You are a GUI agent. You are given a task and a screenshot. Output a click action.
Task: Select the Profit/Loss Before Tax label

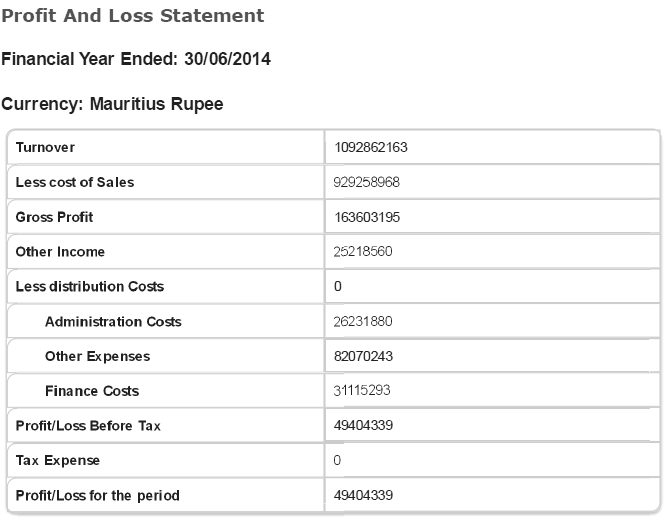tap(88, 426)
